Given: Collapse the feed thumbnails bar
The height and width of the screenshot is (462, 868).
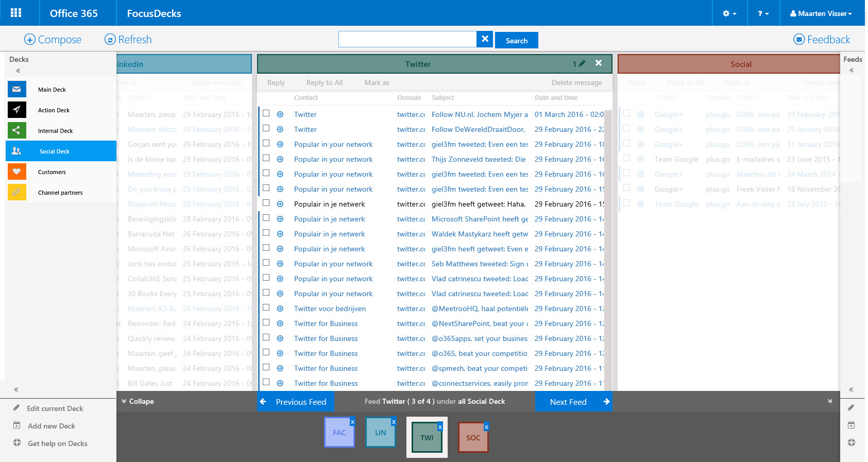Looking at the screenshot, I should (138, 401).
